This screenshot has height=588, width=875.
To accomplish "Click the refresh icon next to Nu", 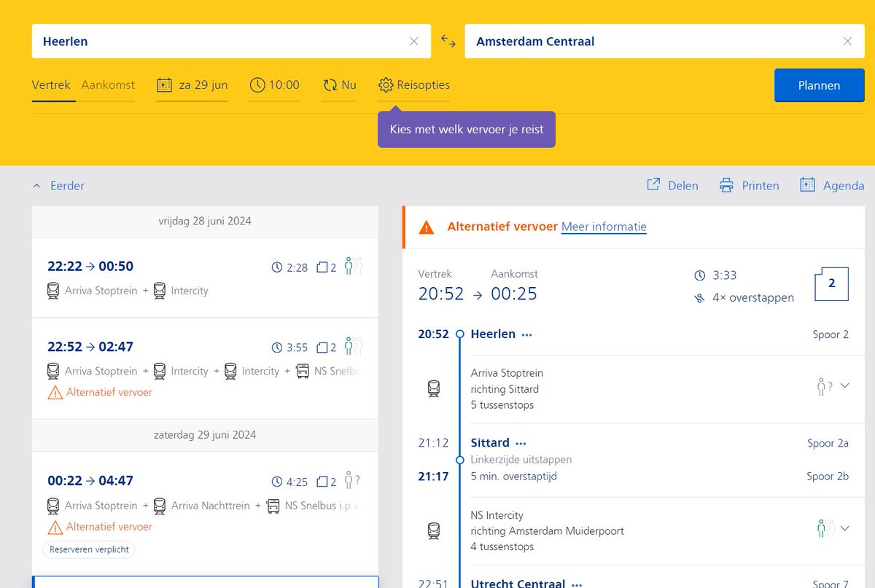I will pyautogui.click(x=330, y=85).
